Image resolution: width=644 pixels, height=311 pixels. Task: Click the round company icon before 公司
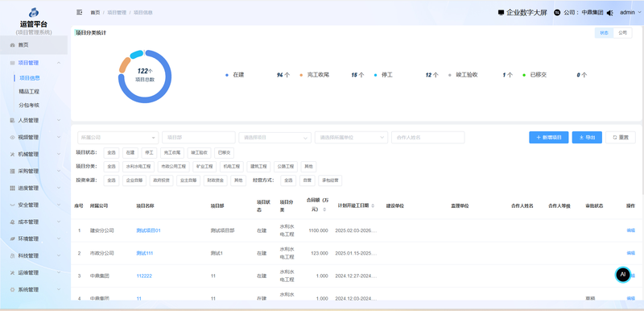(557, 13)
